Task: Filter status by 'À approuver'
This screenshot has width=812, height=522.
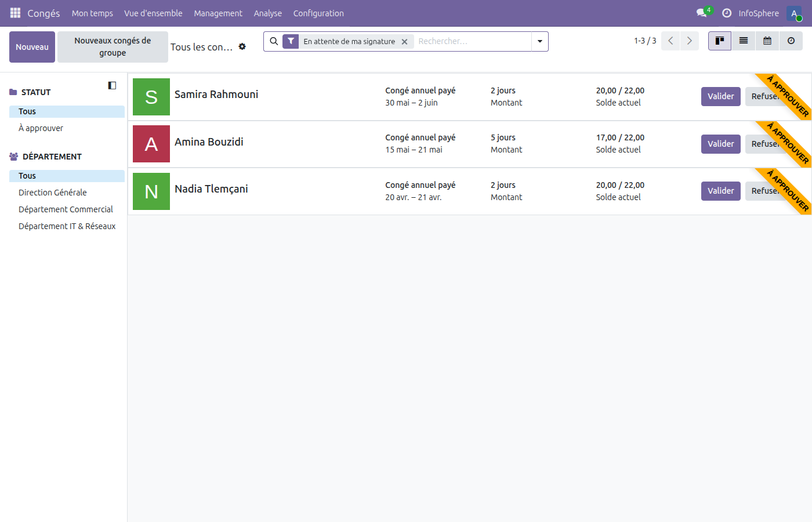Action: pos(41,128)
